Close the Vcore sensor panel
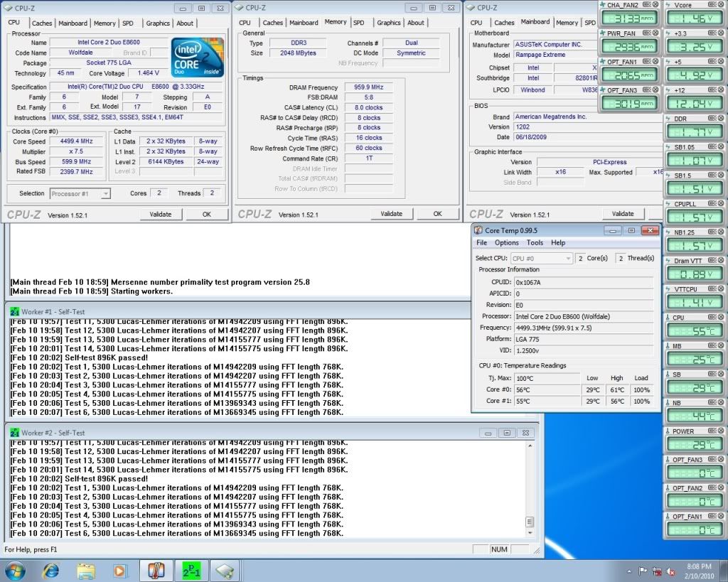 coord(720,5)
